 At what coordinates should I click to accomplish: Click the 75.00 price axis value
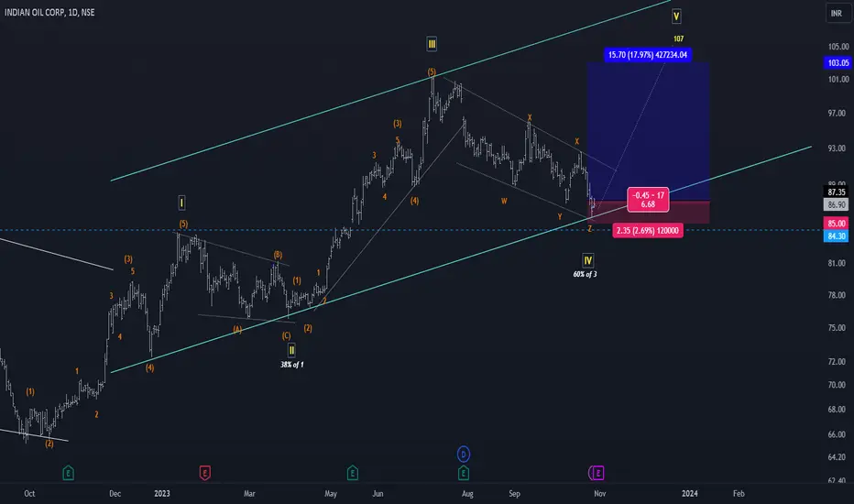point(837,327)
